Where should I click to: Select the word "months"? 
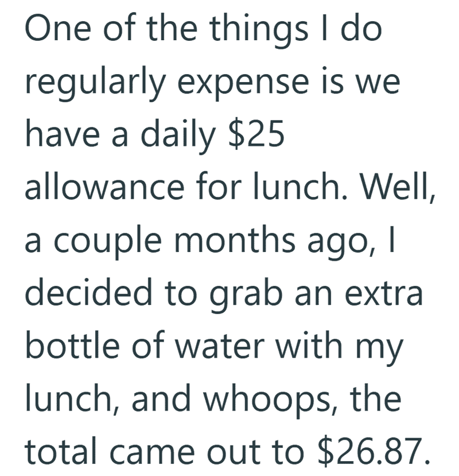235,239
